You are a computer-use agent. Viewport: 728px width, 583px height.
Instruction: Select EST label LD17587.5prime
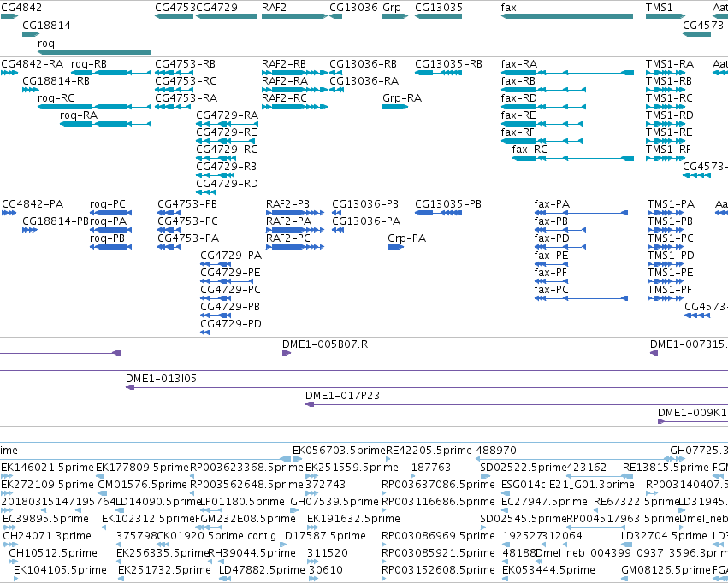point(323,536)
